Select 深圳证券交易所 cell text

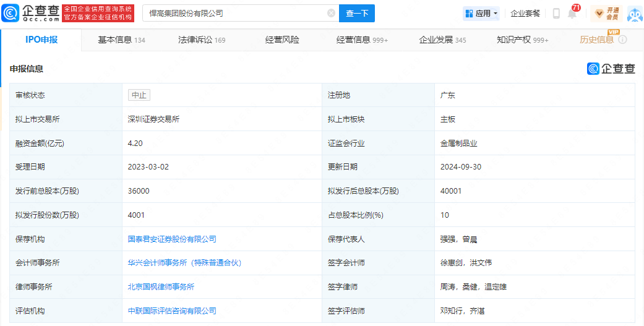(x=153, y=119)
